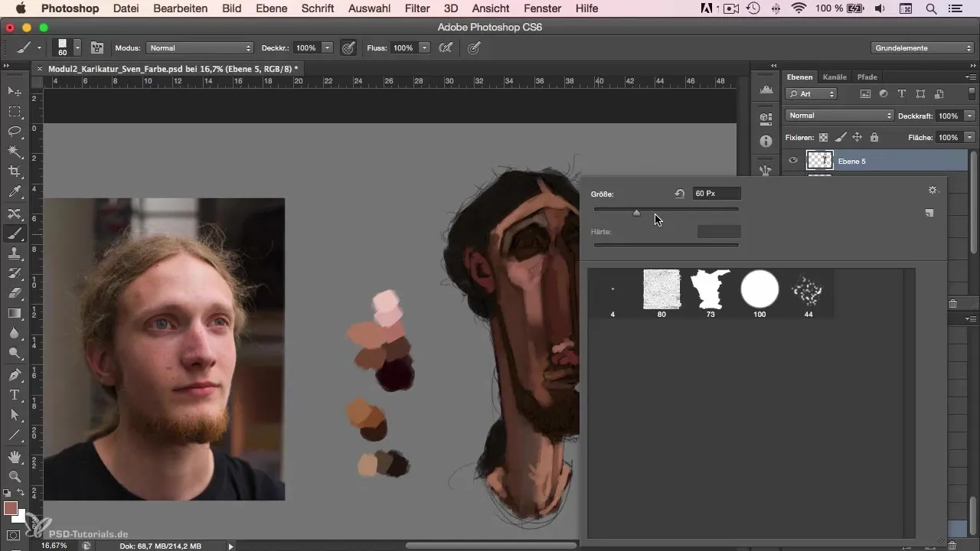Open layer Fläche fill dropdown arrow

(969, 138)
